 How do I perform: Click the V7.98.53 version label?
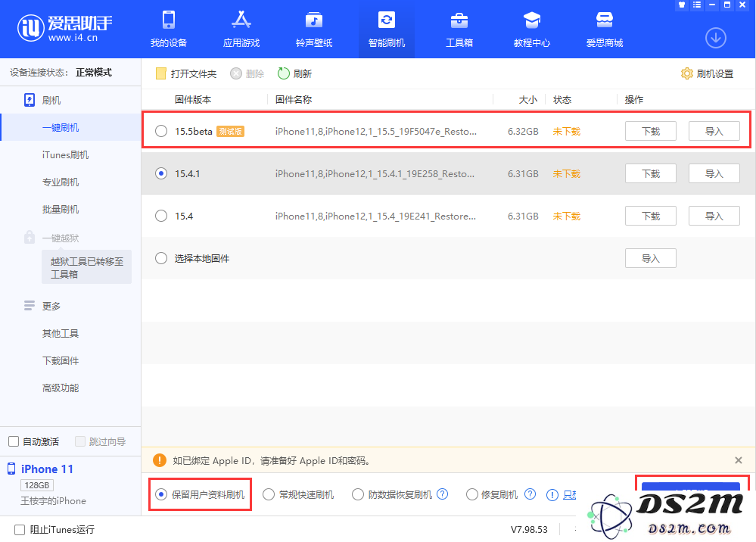point(529,529)
